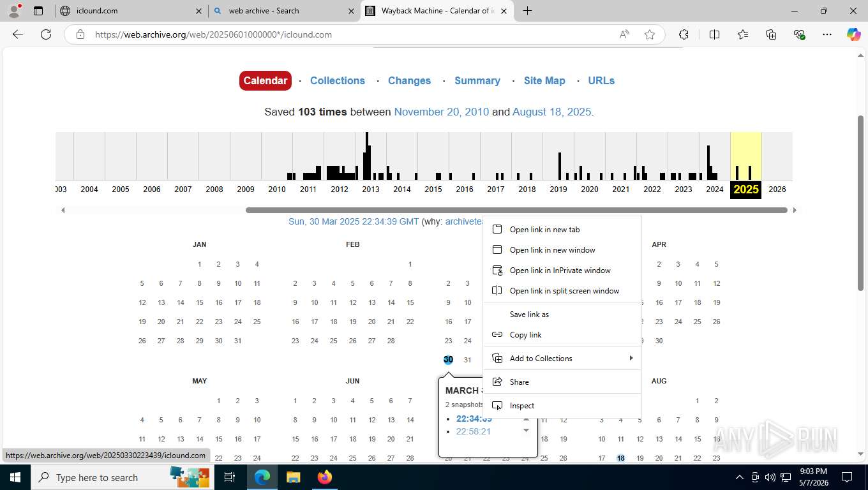Viewport: 868px width, 490px height.
Task: Shift timeline right with the arrow
Action: click(795, 210)
